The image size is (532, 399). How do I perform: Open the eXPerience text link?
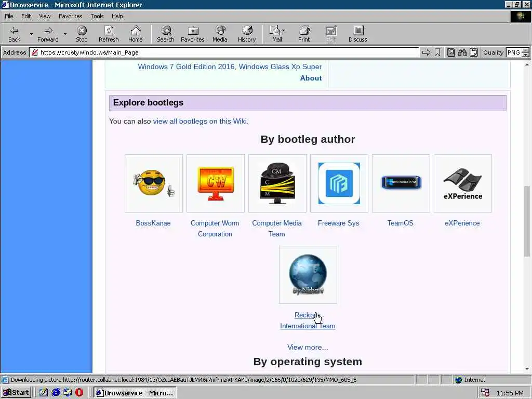point(462,223)
